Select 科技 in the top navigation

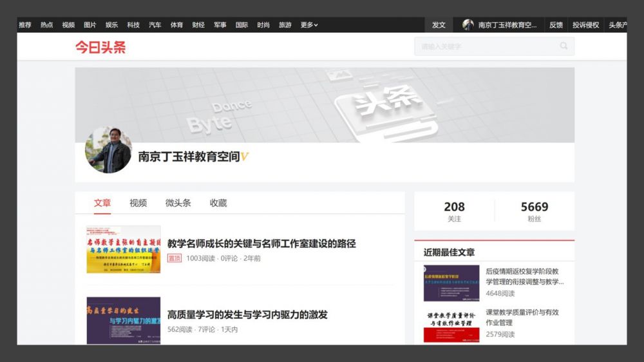pyautogui.click(x=133, y=25)
